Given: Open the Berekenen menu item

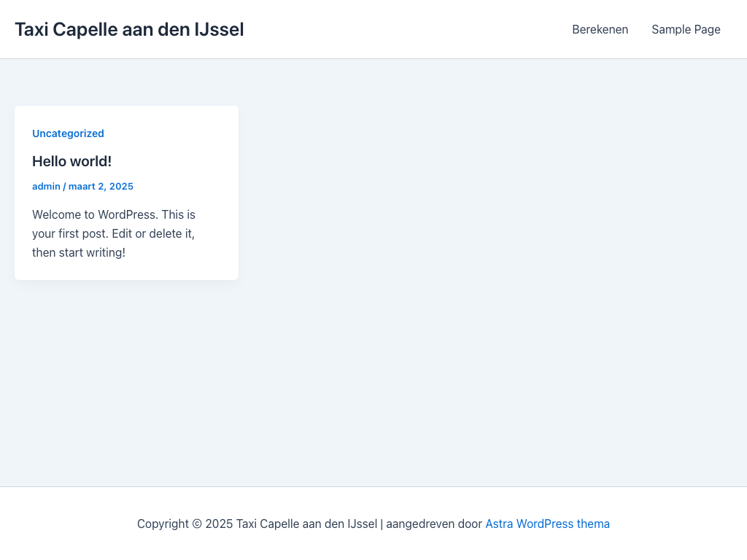Looking at the screenshot, I should click(600, 30).
